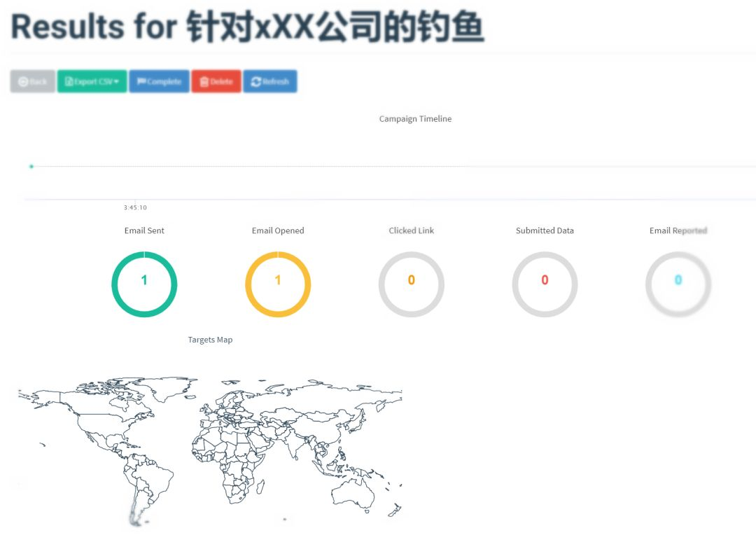Image resolution: width=756 pixels, height=540 pixels.
Task: Click the Clicked Link donut chart
Action: tap(412, 284)
